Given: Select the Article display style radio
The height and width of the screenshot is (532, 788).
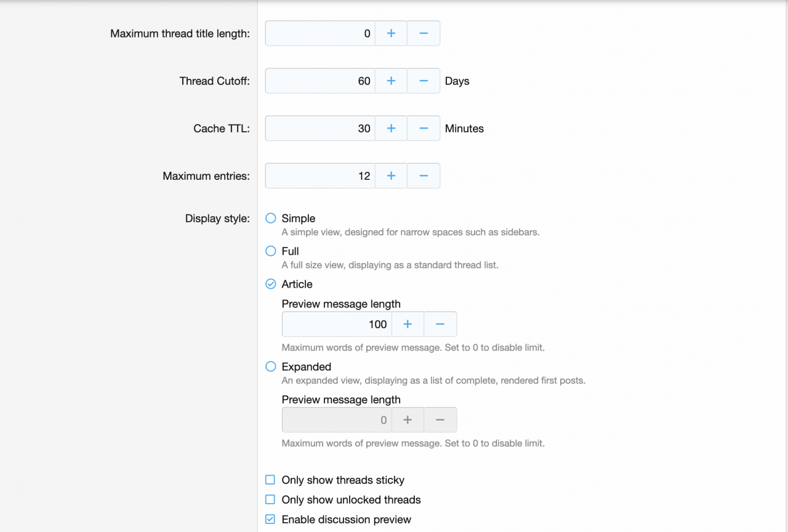Looking at the screenshot, I should [270, 284].
